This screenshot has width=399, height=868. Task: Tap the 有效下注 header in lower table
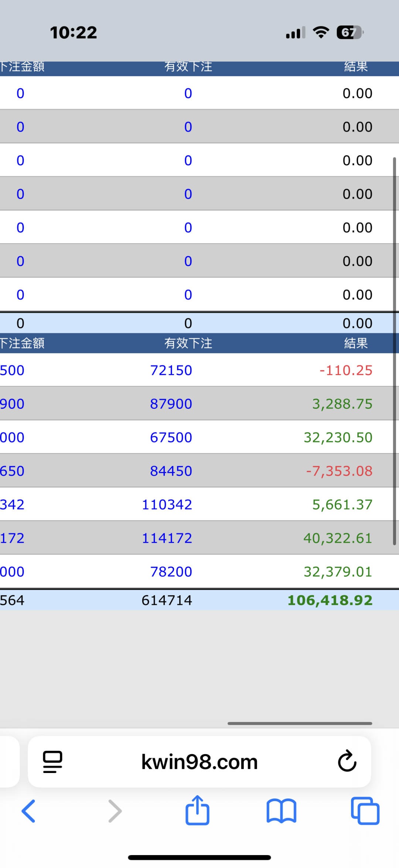click(x=188, y=343)
